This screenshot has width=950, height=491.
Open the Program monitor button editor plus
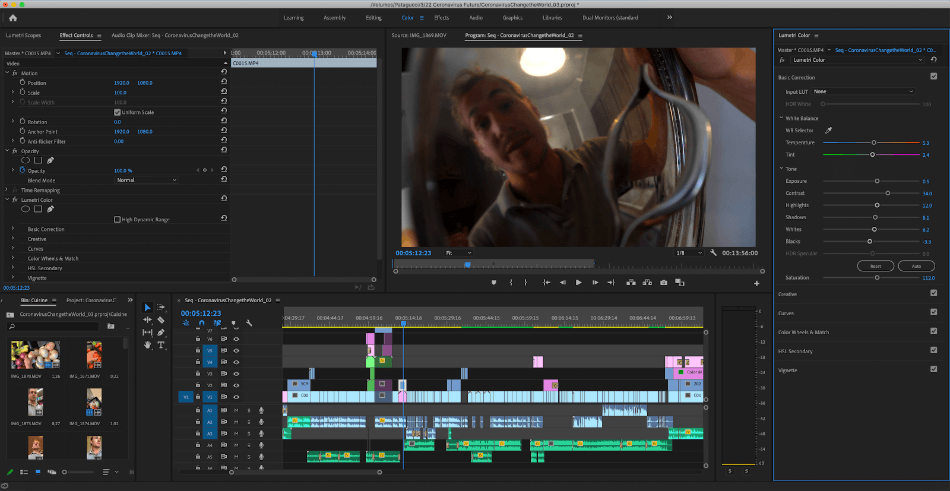point(757,283)
